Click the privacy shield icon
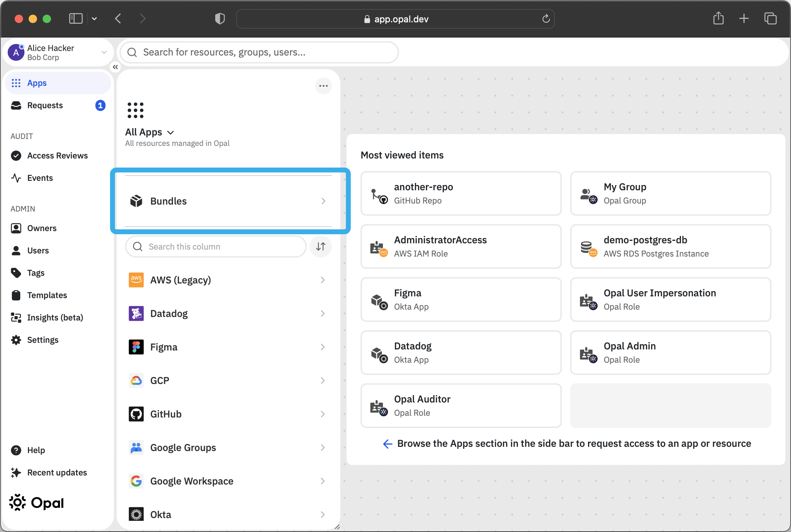791x532 pixels. point(220,19)
